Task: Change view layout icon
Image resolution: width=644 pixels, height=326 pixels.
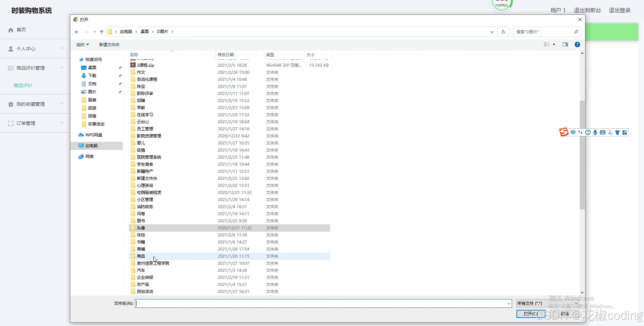Action: tap(547, 44)
